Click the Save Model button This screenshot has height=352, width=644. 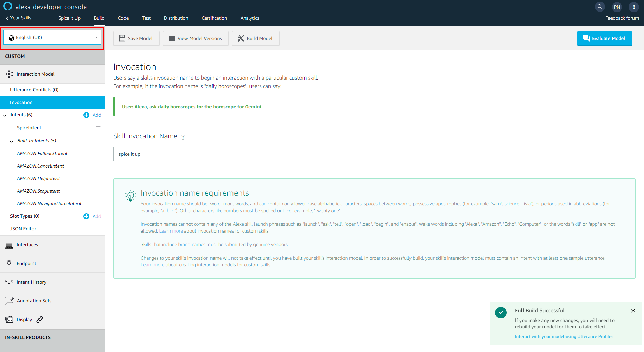pyautogui.click(x=136, y=38)
